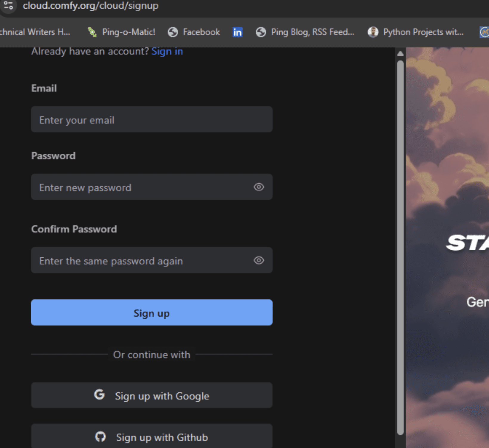Choose Sign up with Google
The image size is (489, 448).
coord(151,396)
